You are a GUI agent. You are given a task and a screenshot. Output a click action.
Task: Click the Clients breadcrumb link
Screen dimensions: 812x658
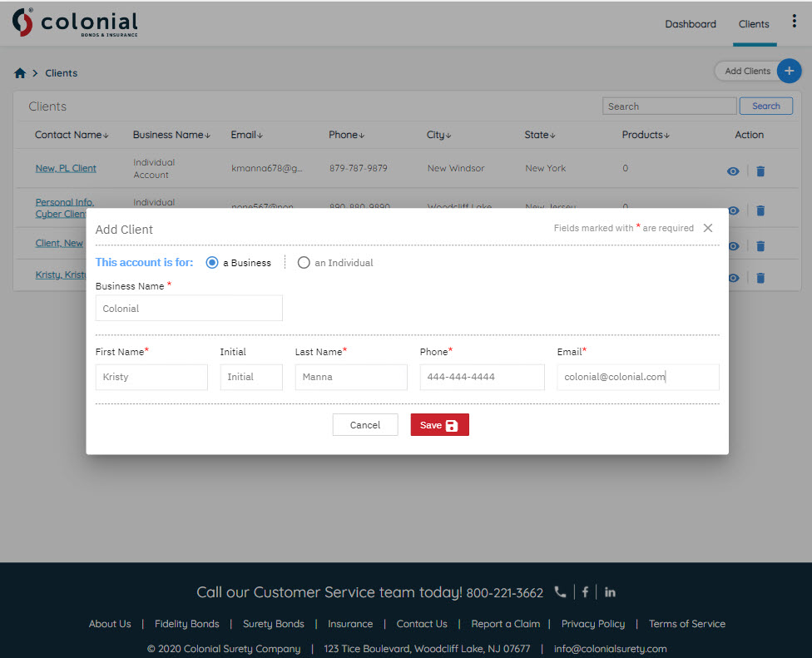click(x=61, y=73)
